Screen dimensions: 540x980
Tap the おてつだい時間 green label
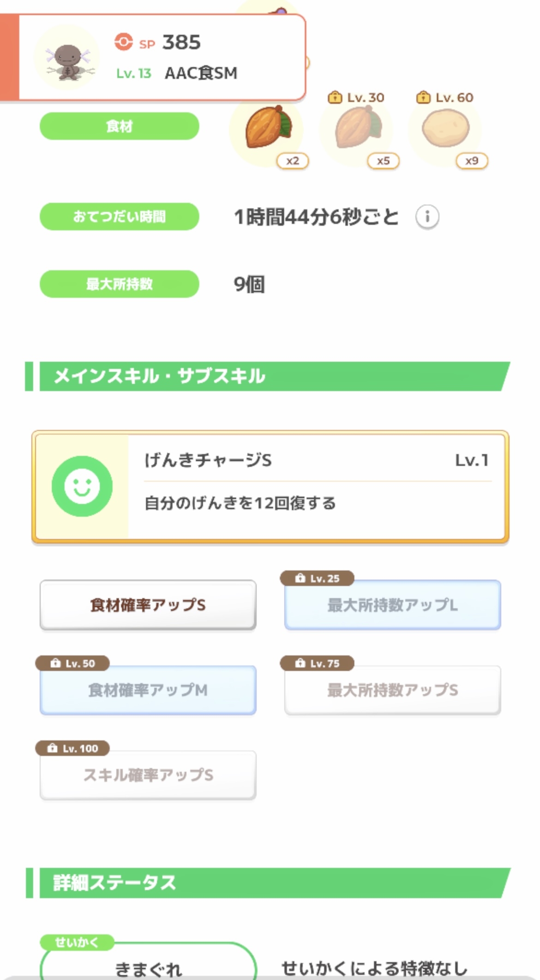point(119,217)
